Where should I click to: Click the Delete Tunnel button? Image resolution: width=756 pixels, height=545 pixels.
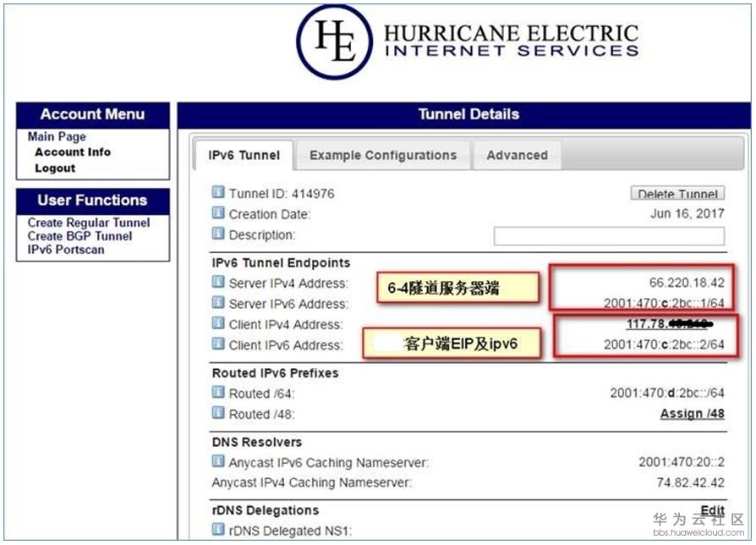tap(677, 194)
